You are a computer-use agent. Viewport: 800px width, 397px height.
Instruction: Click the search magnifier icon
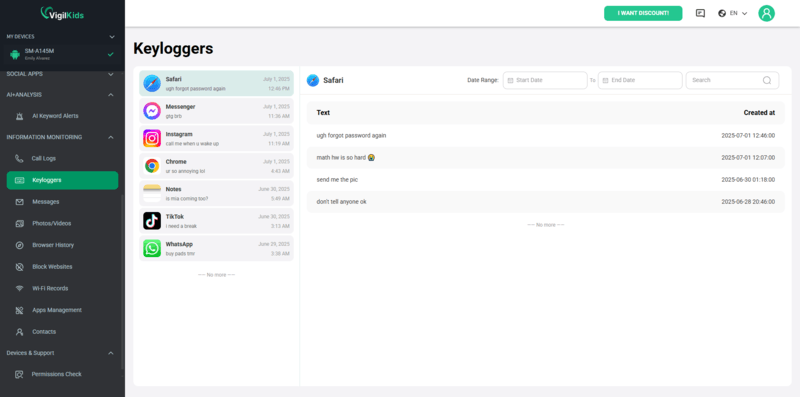pyautogui.click(x=767, y=80)
